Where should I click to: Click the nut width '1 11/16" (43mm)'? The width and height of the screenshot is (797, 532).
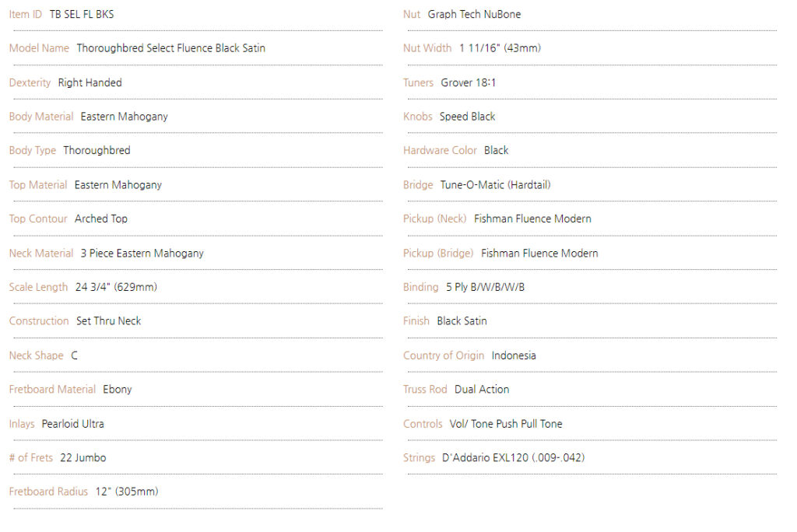click(x=500, y=48)
